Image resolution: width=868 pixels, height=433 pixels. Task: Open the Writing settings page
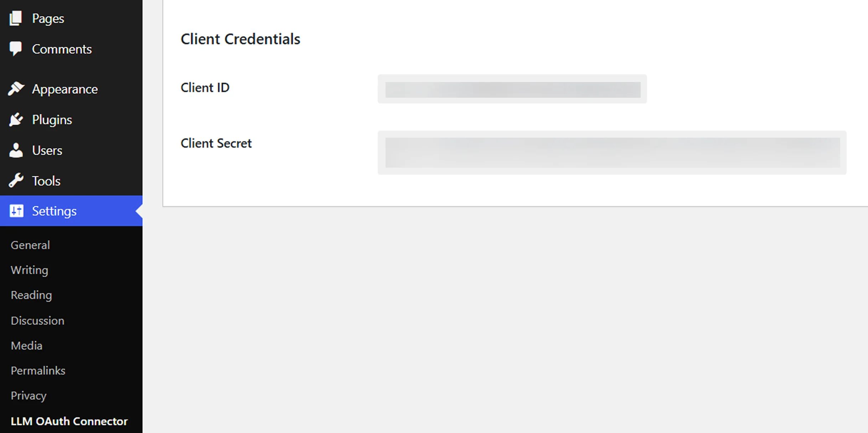click(x=29, y=270)
